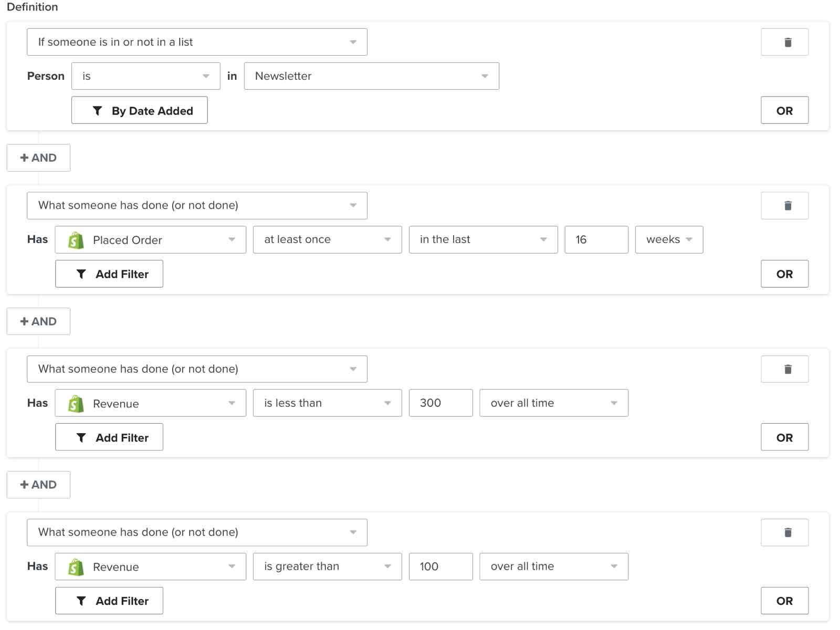
Task: Expand the 'at least once' frequency dropdown
Action: [x=327, y=240]
